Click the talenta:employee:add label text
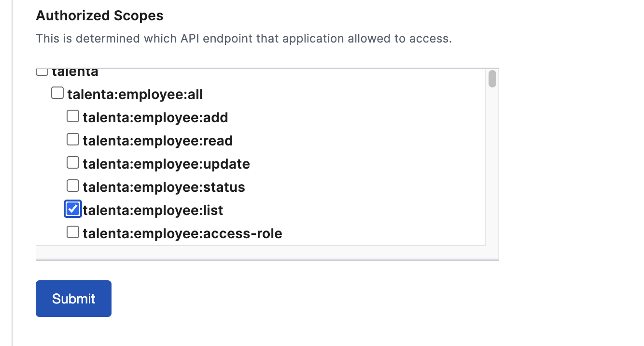This screenshot has height=346, width=644. point(155,117)
